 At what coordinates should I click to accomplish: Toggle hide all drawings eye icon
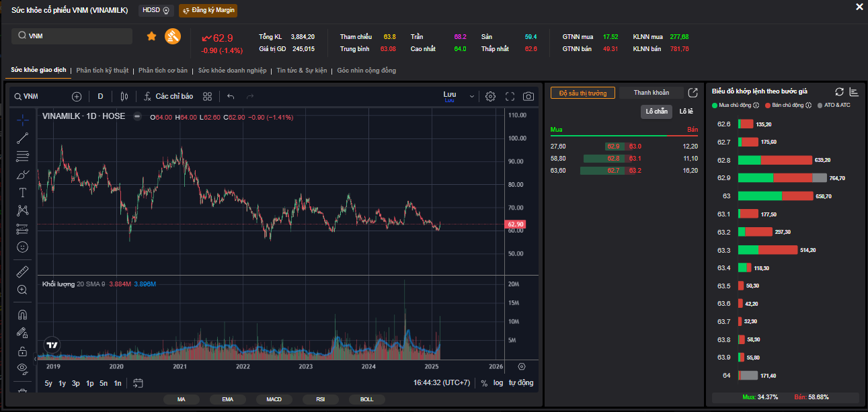tap(22, 368)
